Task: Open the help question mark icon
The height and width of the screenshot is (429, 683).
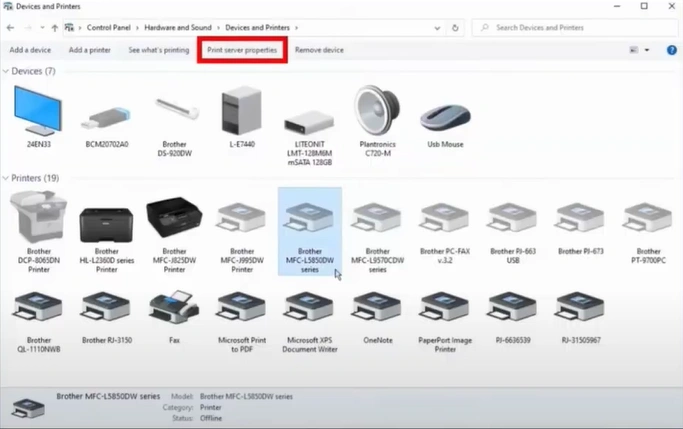Action: point(672,50)
